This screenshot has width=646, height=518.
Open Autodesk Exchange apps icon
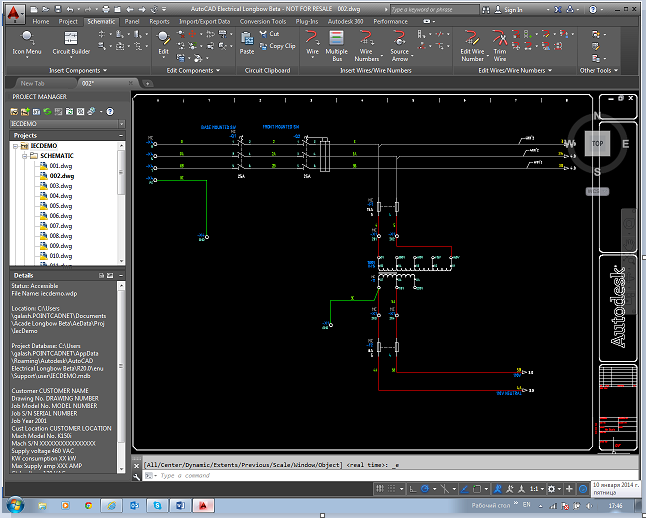[x=557, y=9]
